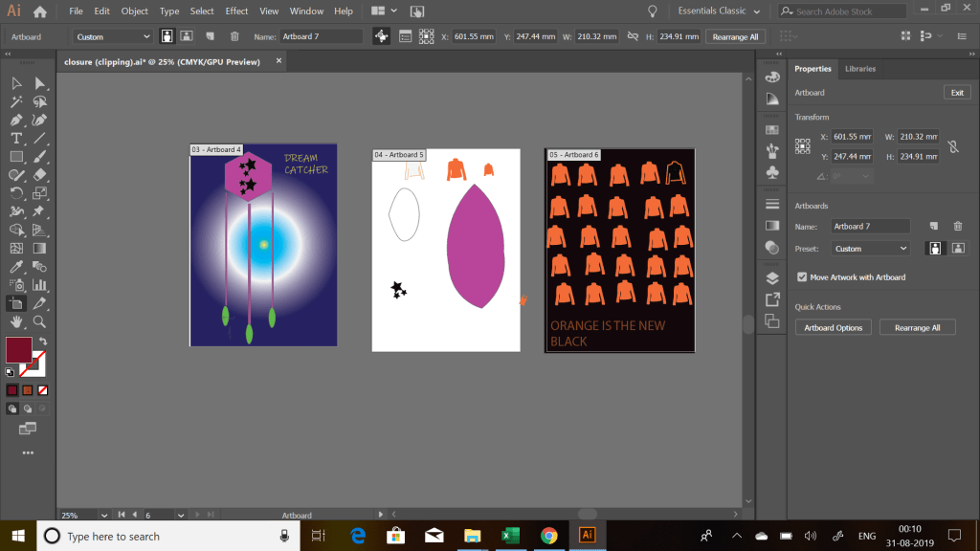Open the Preset dropdown in Properties
Screen dimensions: 980x551
coord(871,249)
